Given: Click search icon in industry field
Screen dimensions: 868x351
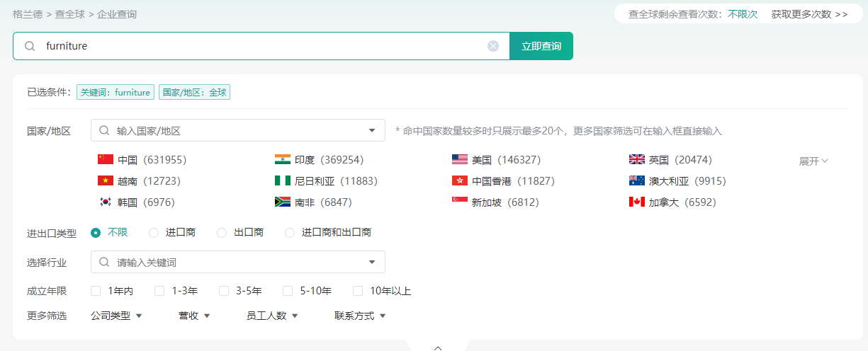Looking at the screenshot, I should (104, 262).
